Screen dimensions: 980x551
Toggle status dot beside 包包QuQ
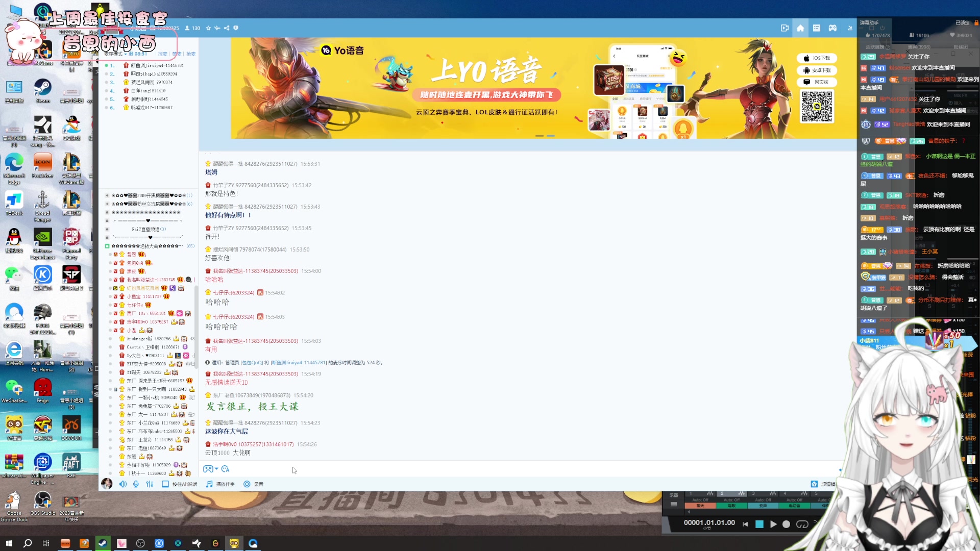click(110, 263)
